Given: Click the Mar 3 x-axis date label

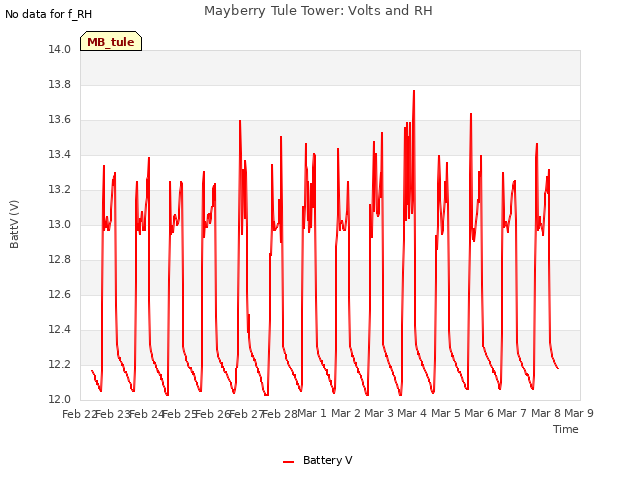Looking at the screenshot, I should (379, 413).
